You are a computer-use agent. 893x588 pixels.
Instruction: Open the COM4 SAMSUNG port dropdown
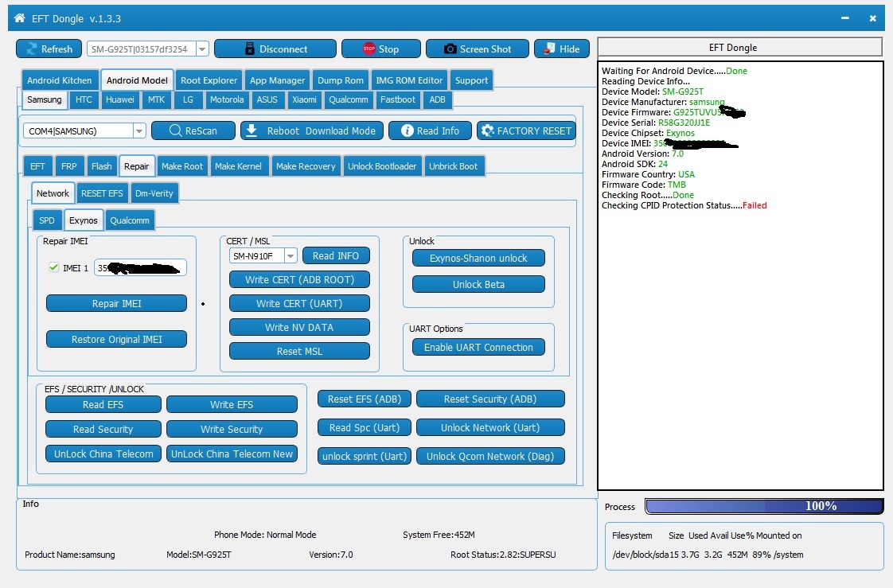139,131
